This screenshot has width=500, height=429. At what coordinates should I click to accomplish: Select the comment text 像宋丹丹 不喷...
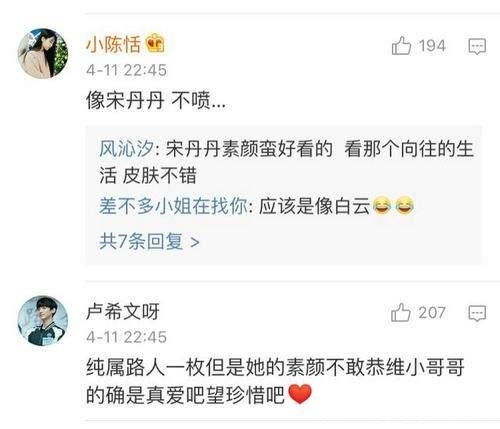[x=156, y=100]
